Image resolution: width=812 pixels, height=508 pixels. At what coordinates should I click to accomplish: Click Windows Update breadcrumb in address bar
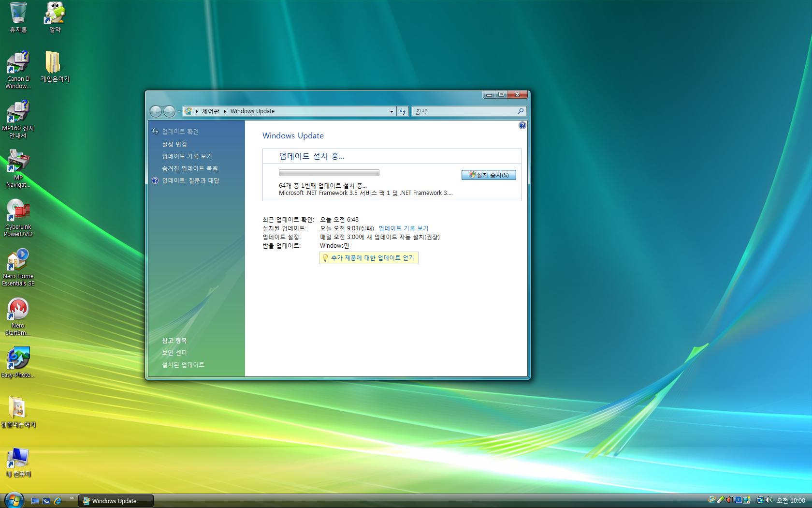(x=252, y=111)
